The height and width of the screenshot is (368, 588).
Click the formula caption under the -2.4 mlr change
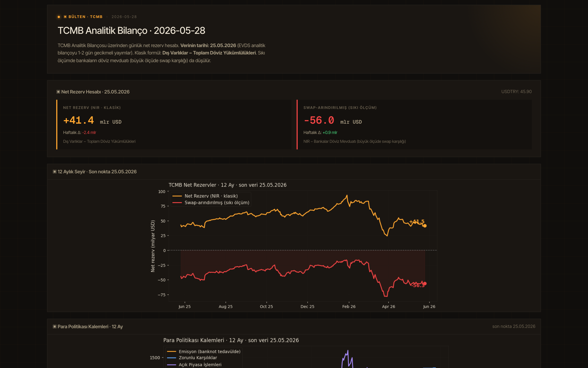coord(99,141)
